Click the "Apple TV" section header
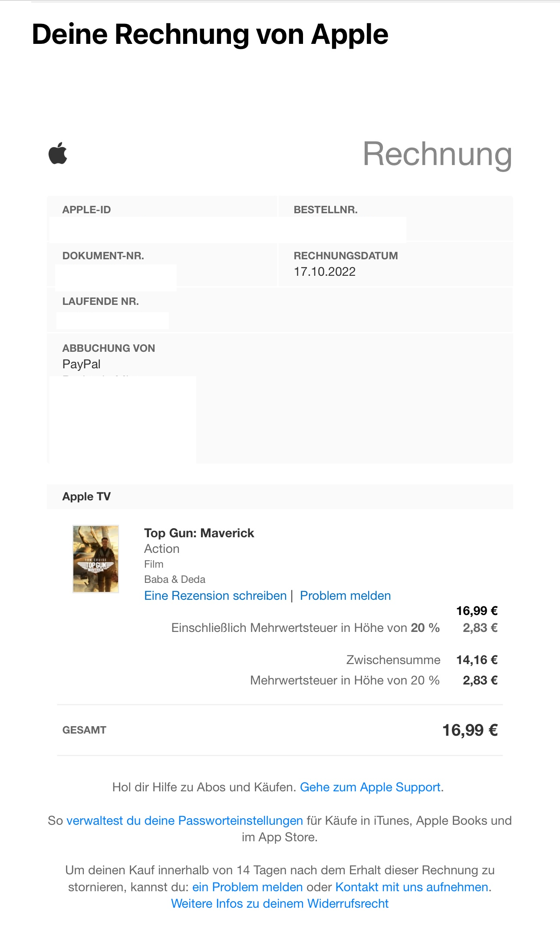 coord(86,496)
